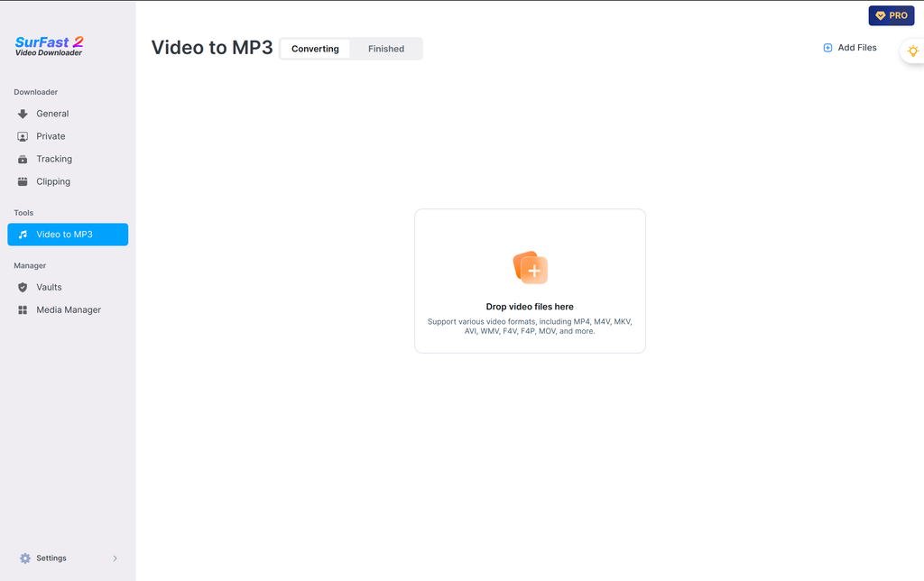Select the Video to MP3 music note icon
The height and width of the screenshot is (581, 924).
point(23,235)
